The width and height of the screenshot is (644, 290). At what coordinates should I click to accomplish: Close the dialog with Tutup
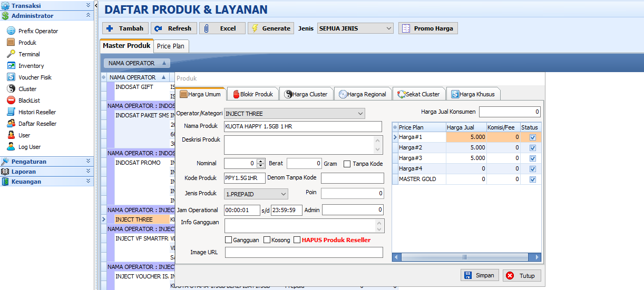(x=522, y=275)
